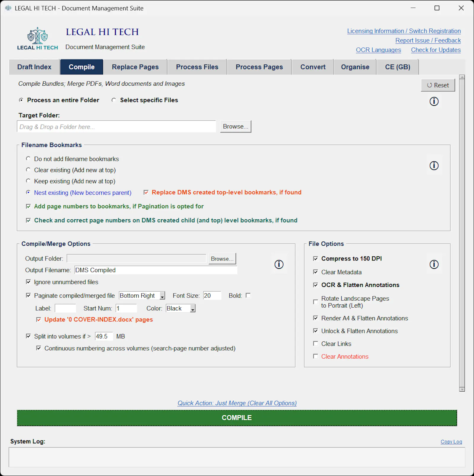Click the green COMPILE button
This screenshot has width=474, height=476.
237,418
